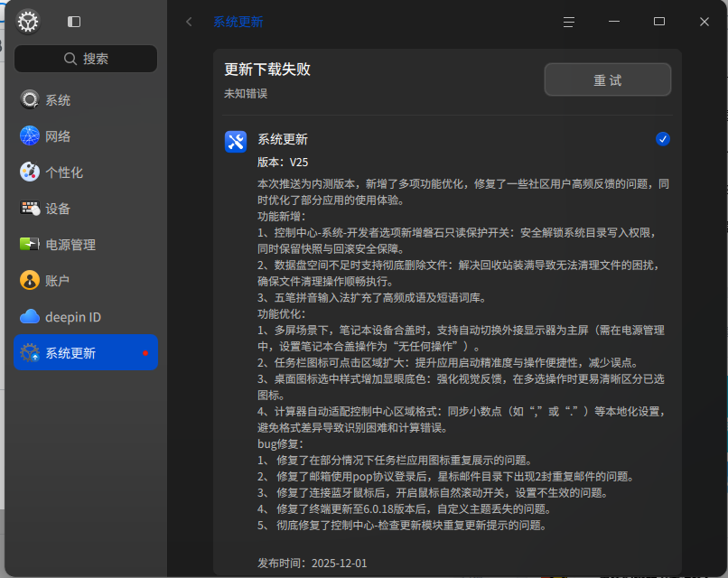Click the red notification dot on 系统更新
The height and width of the screenshot is (578, 728).
[x=145, y=353]
